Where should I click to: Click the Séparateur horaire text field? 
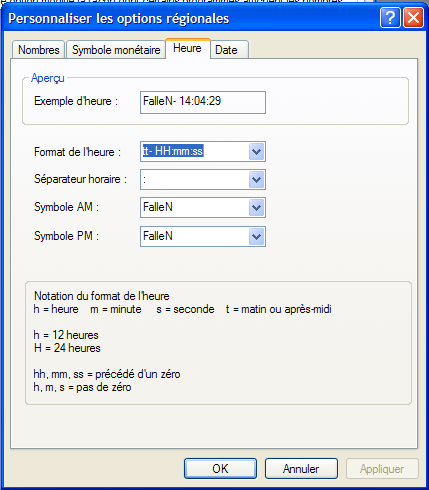[195, 180]
